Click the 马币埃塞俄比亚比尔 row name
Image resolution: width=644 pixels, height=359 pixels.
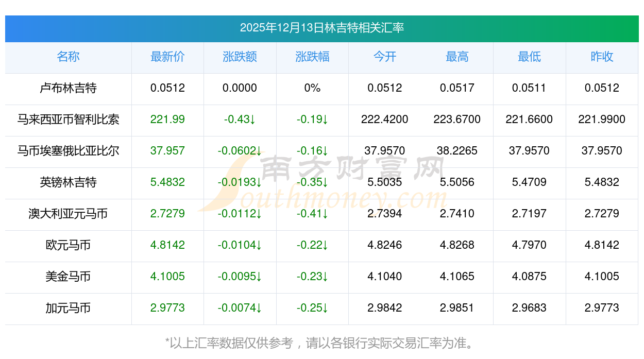tap(68, 151)
